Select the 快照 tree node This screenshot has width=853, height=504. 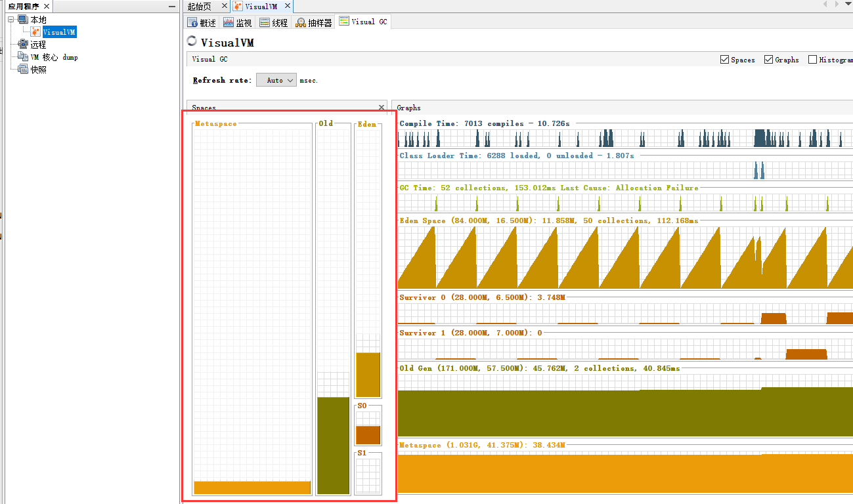pos(38,69)
